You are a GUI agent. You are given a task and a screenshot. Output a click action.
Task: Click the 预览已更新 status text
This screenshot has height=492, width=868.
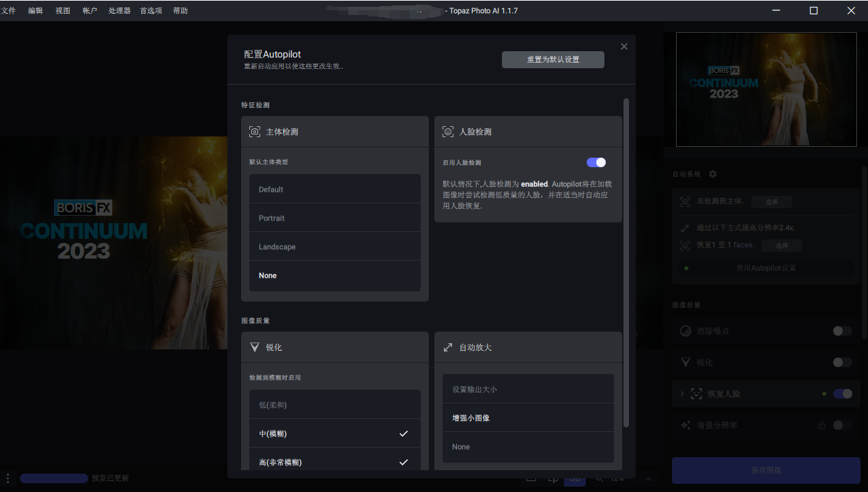[x=110, y=478]
